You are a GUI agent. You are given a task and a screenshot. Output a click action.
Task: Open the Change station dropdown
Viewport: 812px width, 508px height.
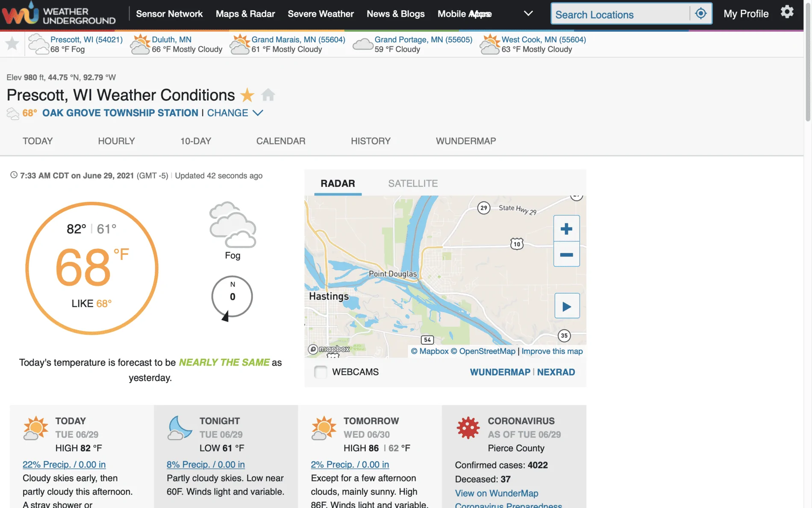[235, 113]
